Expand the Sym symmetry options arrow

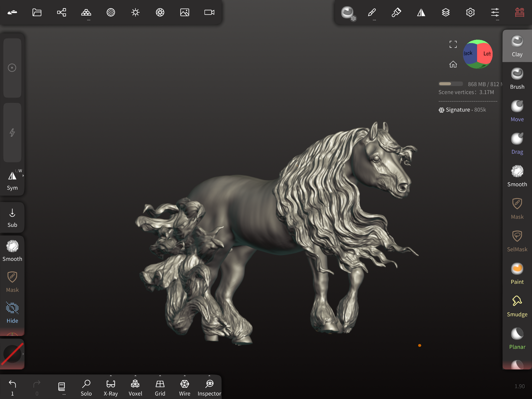point(23,176)
